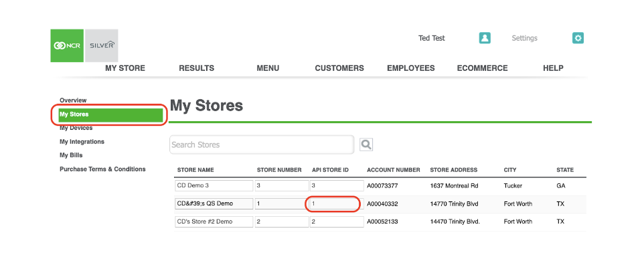644x261 pixels.
Task: Open the ECOMMERCE menu
Action: (x=482, y=68)
